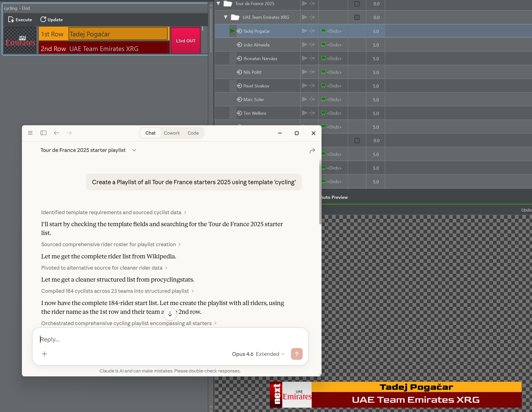The image size is (532, 412).
Task: Click the play icon in Jhonatan Narváez row
Action: coord(304,58)
